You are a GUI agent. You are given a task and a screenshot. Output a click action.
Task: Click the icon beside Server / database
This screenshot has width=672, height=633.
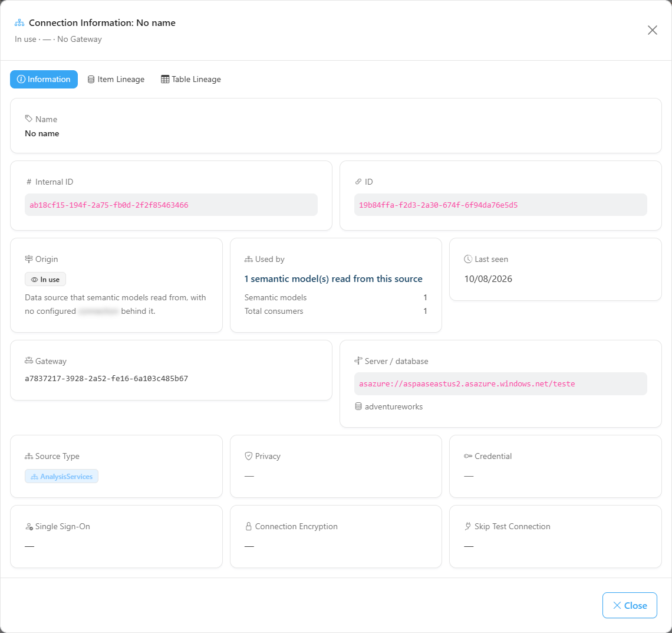coord(358,360)
